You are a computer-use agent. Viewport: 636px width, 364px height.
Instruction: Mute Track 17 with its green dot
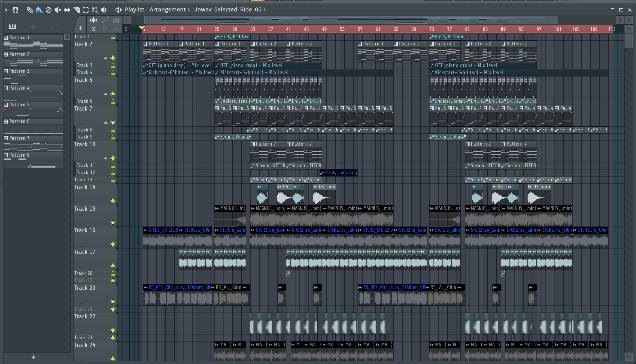tap(113, 266)
